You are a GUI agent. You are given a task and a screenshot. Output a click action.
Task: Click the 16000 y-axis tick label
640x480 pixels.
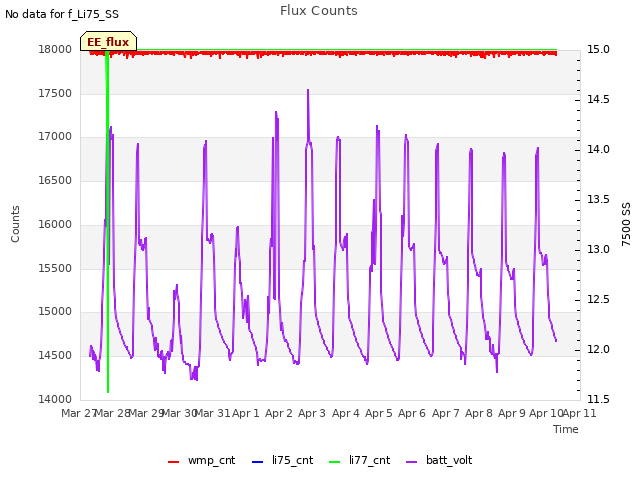point(55,224)
